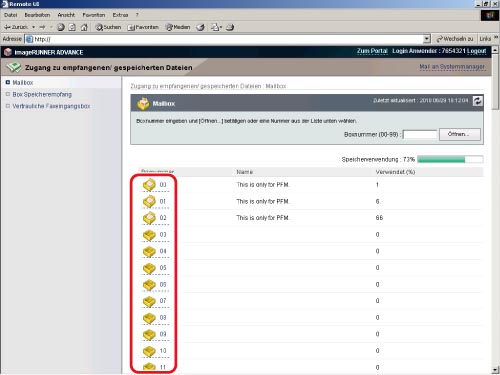Expand the Links toolbar chevron
This screenshot has height=375, width=500.
(x=496, y=37)
